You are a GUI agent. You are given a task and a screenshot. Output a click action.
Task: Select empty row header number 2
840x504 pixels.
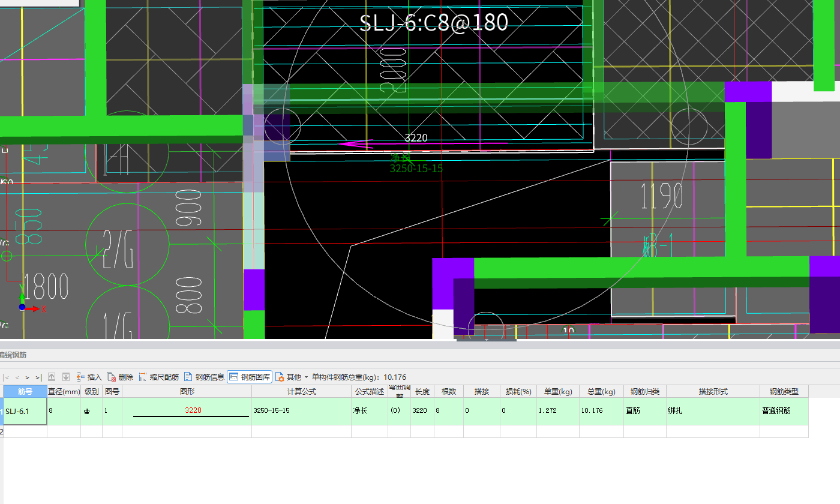pyautogui.click(x=1, y=431)
